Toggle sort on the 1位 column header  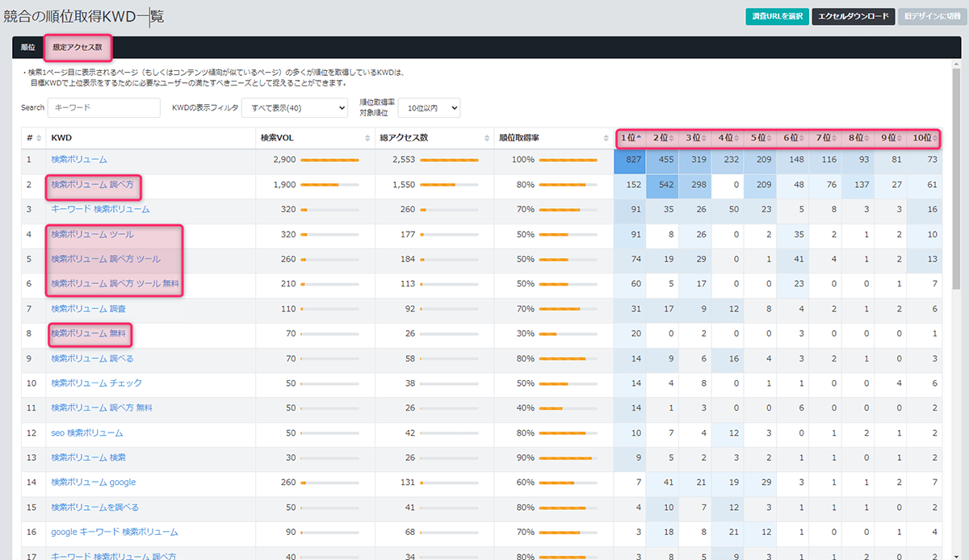click(631, 138)
